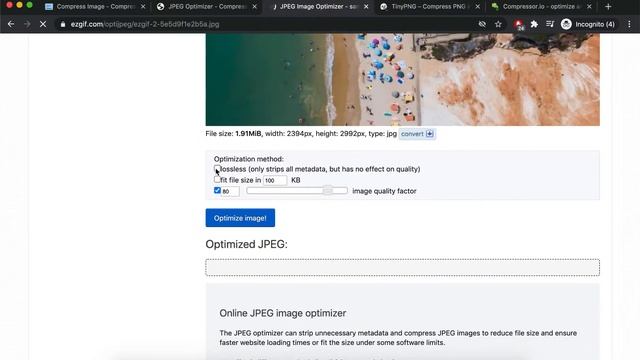Open the media control playlist icon
The image size is (640, 360).
click(550, 24)
